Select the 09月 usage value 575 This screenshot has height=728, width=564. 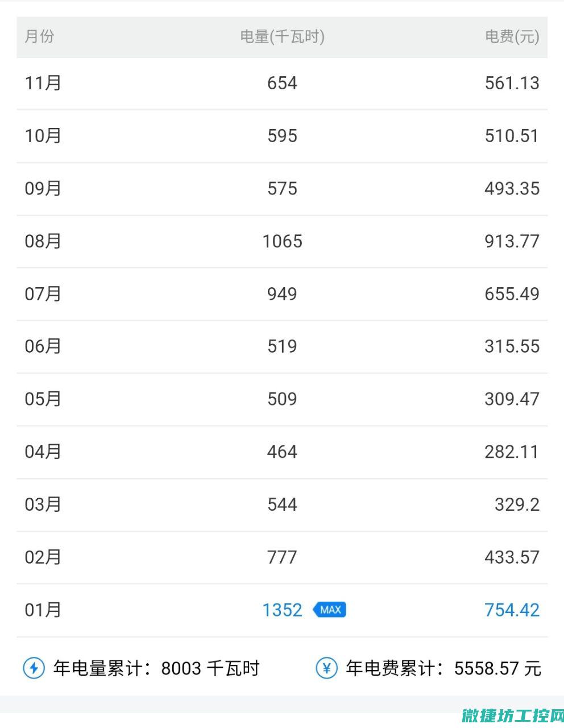282,189
